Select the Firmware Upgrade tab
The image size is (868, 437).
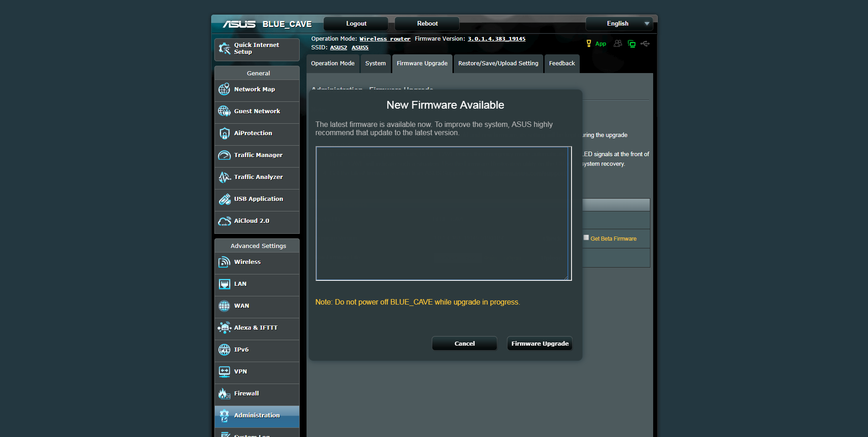pos(422,63)
